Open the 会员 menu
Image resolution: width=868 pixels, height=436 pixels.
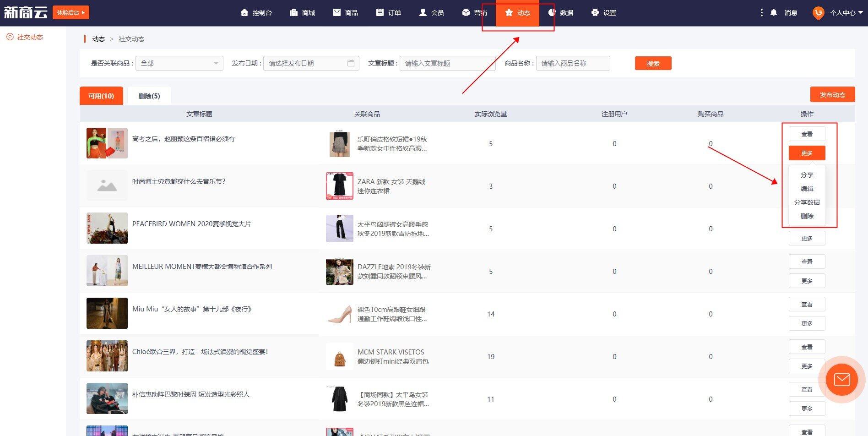point(432,13)
